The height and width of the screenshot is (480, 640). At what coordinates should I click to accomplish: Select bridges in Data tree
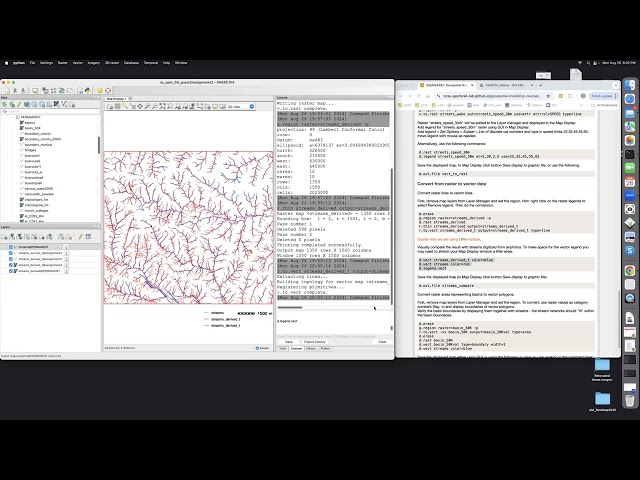pyautogui.click(x=31, y=150)
